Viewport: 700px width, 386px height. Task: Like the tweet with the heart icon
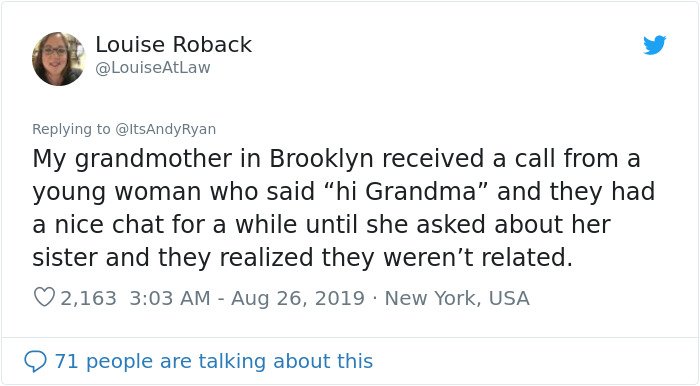click(x=44, y=297)
